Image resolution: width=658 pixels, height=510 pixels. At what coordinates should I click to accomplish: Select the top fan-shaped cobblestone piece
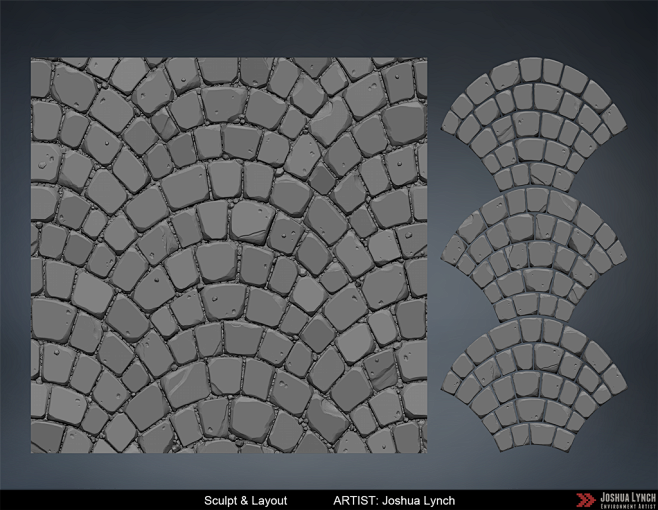[534, 124]
